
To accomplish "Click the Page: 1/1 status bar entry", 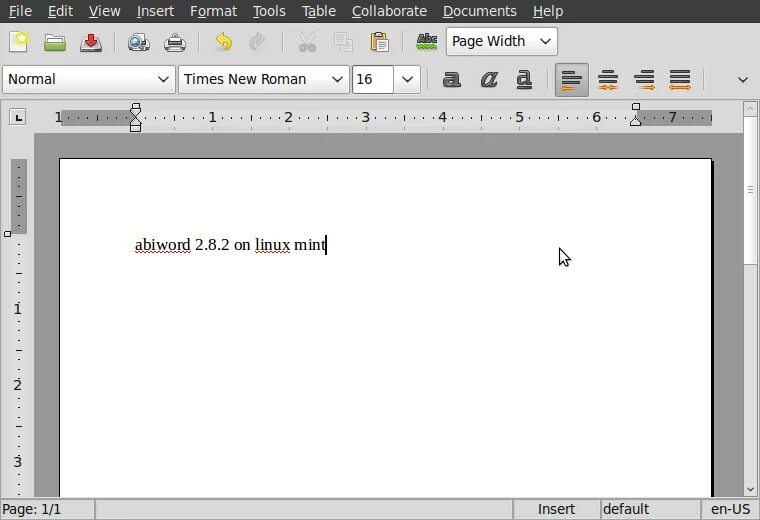I will click(48, 509).
